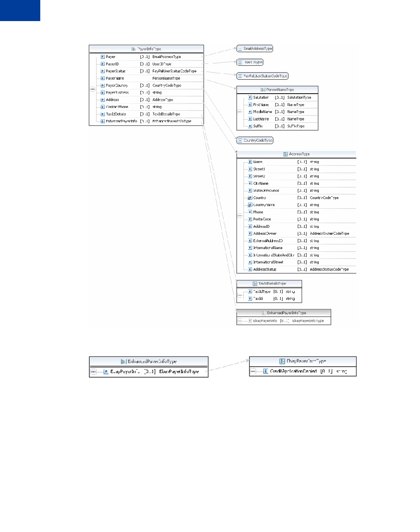The width and height of the screenshot is (420, 532).
Task: Click the complex type icon in TaxIdDetailsType header
Action: click(x=255, y=283)
